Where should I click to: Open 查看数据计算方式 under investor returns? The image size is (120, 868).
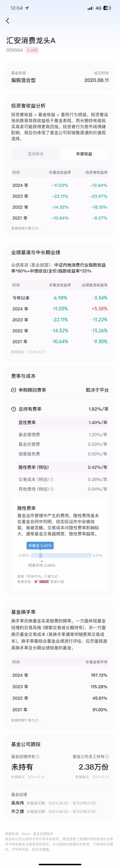point(26,228)
